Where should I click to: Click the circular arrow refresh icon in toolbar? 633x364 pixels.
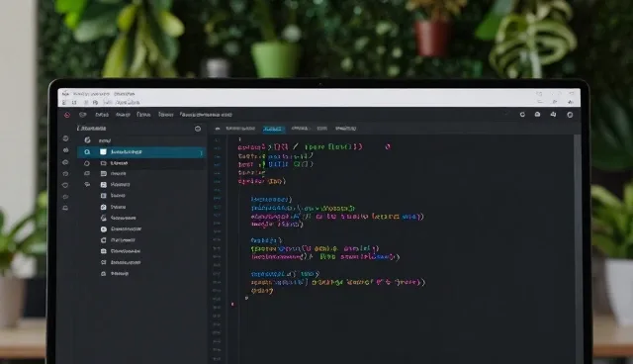pos(522,115)
